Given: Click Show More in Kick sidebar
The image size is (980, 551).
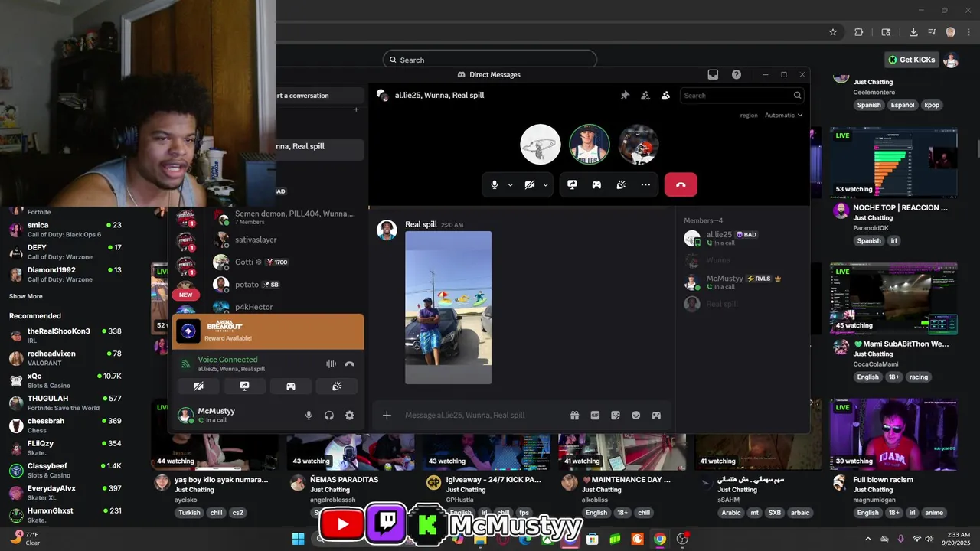Looking at the screenshot, I should [26, 296].
